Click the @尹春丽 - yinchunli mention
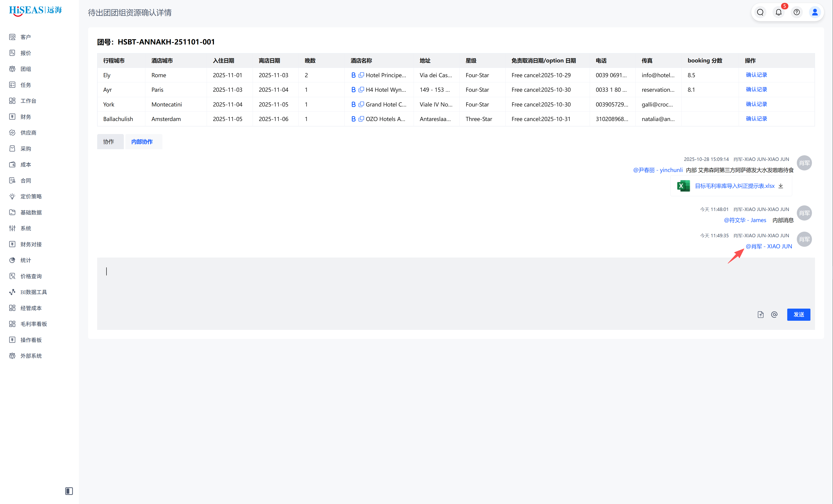The height and width of the screenshot is (504, 833). [x=658, y=170]
